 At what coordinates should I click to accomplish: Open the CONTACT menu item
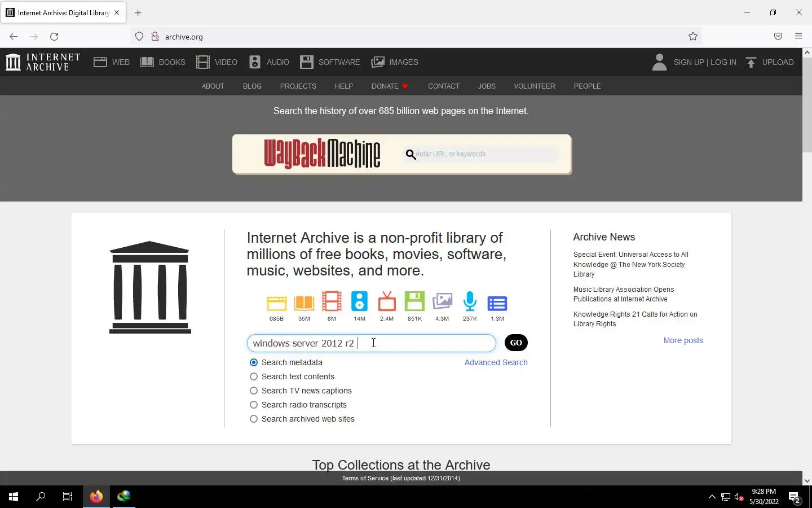point(444,86)
